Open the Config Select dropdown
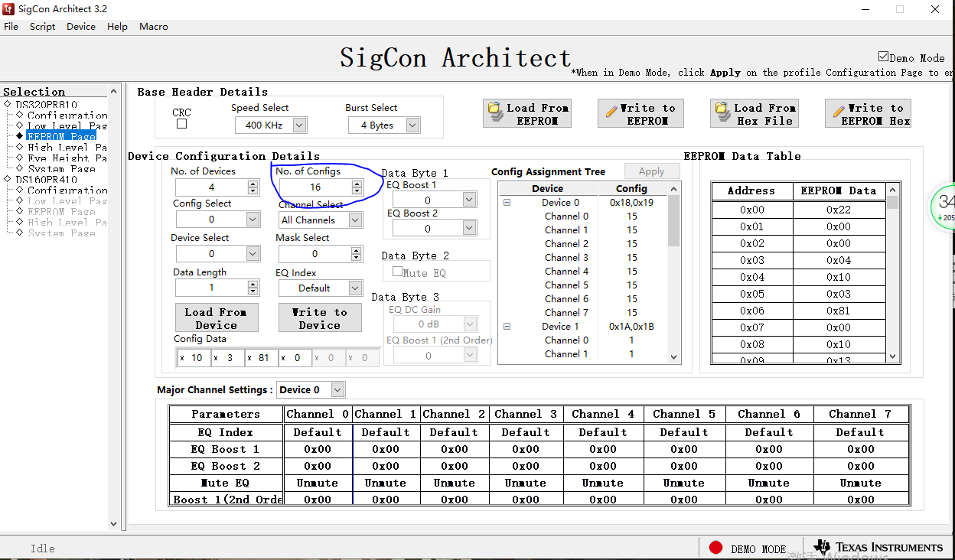 coord(253,220)
